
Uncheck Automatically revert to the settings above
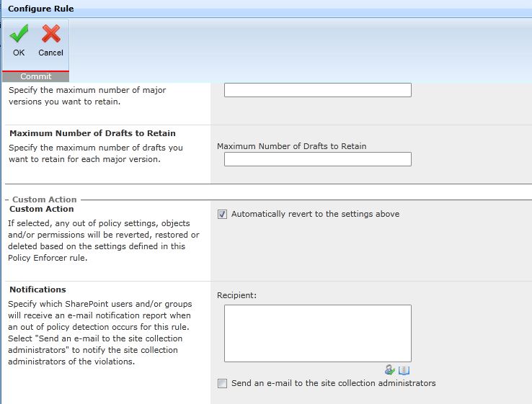(x=222, y=214)
